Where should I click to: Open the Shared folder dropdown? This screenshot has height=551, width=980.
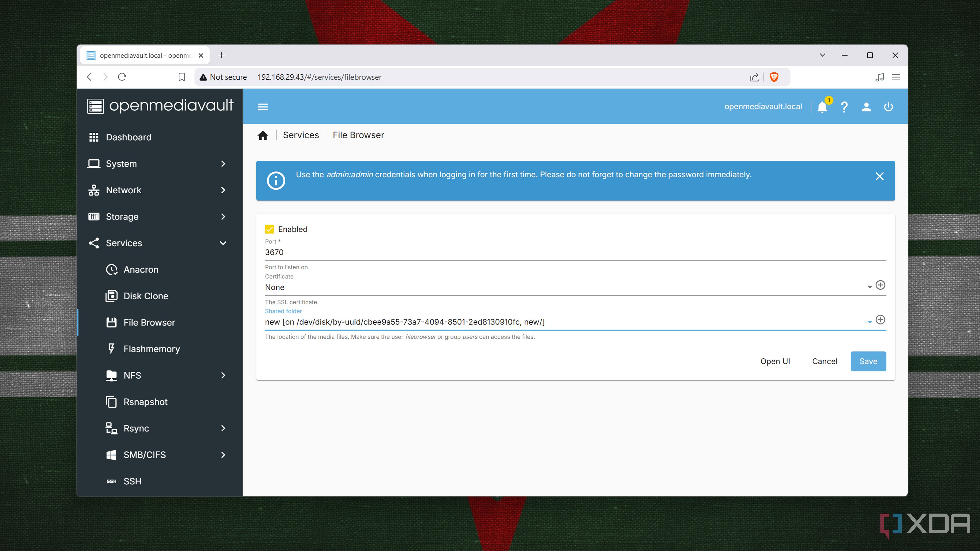click(563, 322)
